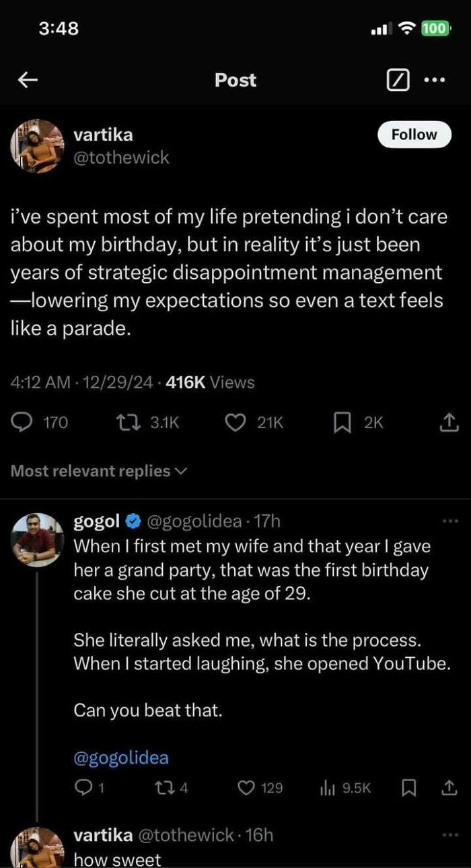Like vartika's post
This screenshot has height=868, width=471.
(234, 422)
